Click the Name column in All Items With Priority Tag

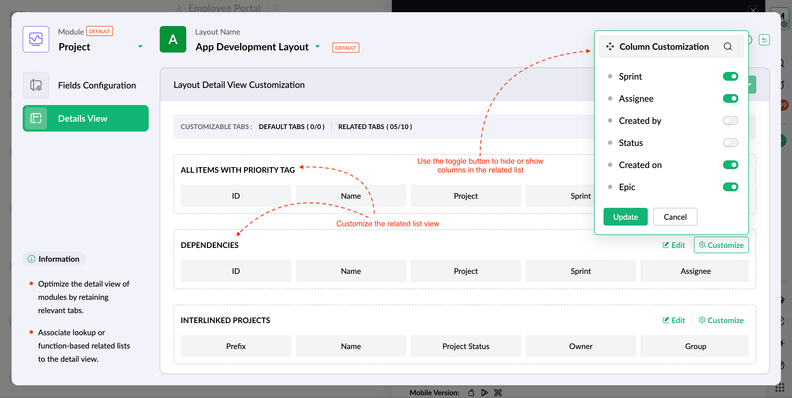pyautogui.click(x=351, y=196)
